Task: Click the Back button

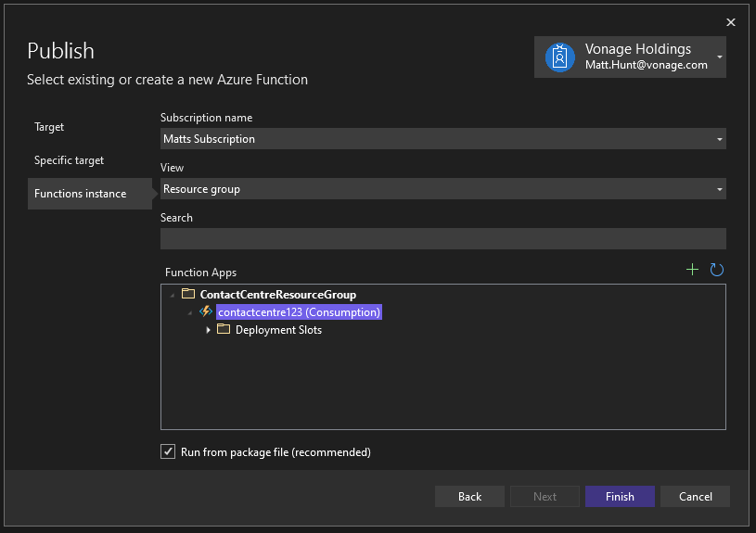Action: (x=469, y=496)
